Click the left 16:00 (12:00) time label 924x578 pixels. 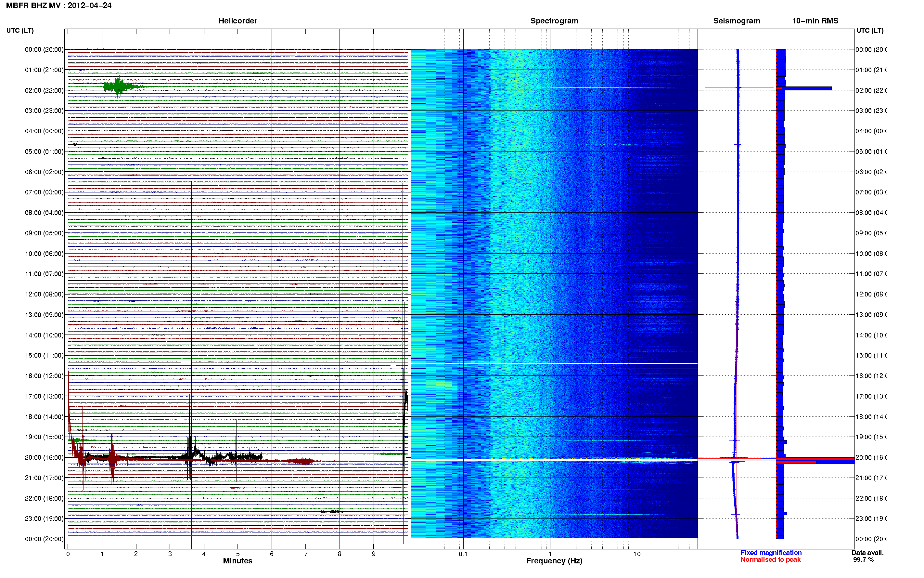tap(44, 376)
